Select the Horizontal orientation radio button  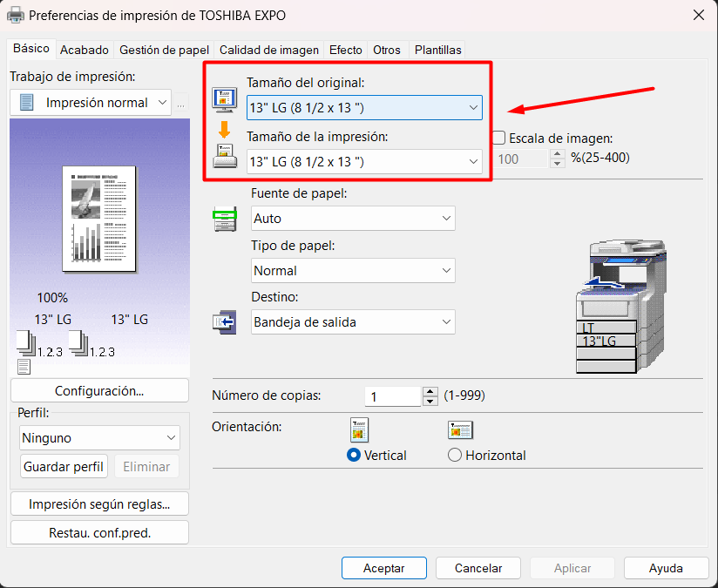tap(454, 456)
